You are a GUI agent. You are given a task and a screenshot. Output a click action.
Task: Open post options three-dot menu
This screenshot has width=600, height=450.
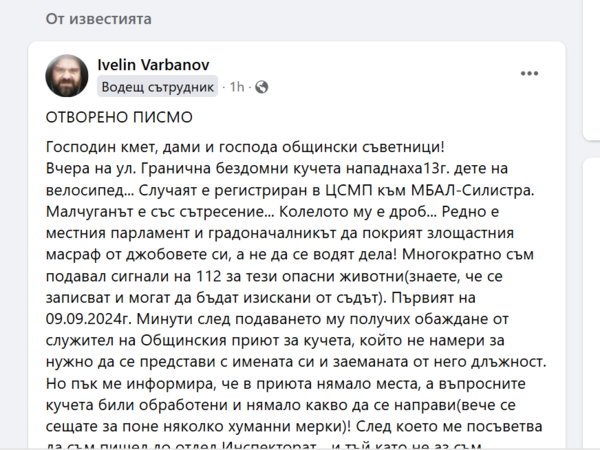pos(529,73)
